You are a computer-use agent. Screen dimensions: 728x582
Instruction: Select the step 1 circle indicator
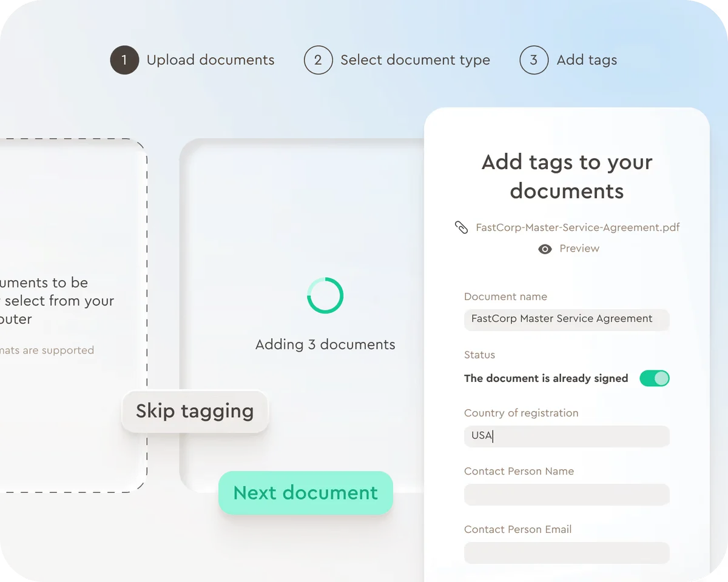click(x=124, y=60)
